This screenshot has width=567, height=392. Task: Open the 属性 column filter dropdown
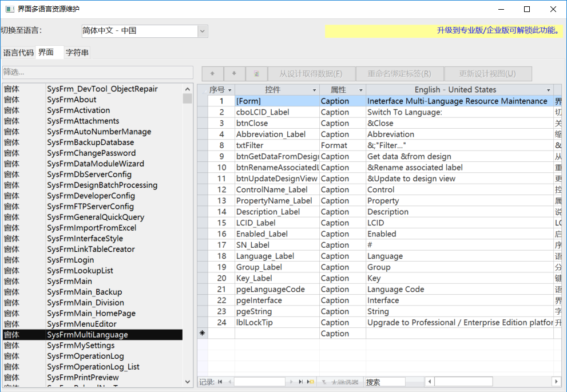[360, 90]
